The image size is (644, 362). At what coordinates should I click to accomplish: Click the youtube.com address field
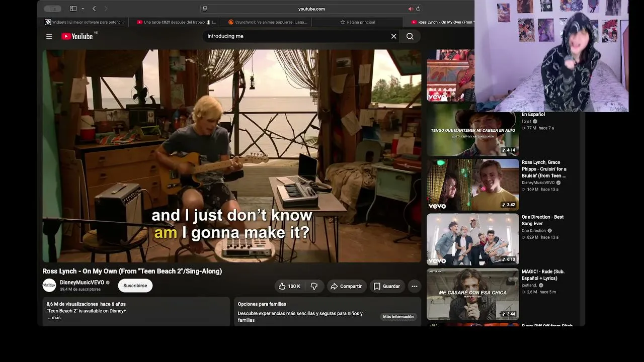pos(311,9)
